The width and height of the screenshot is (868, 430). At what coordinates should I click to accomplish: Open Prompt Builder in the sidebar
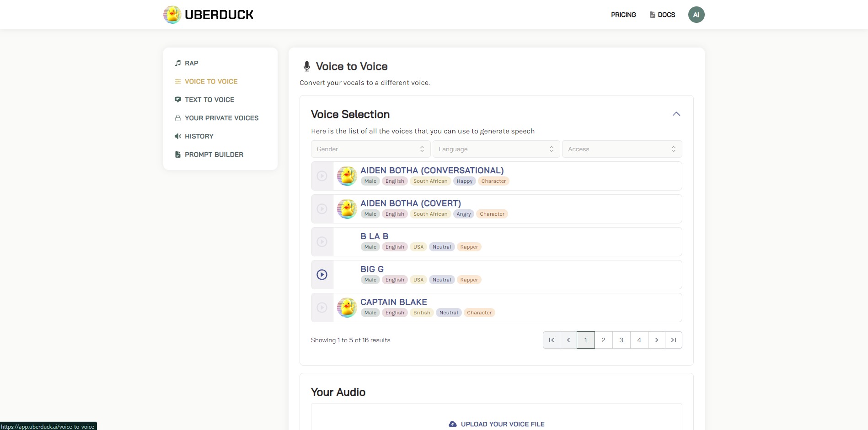coord(214,154)
